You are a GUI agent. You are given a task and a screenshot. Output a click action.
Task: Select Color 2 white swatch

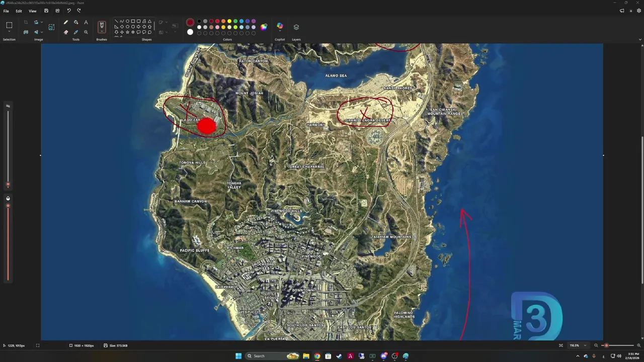pyautogui.click(x=190, y=32)
